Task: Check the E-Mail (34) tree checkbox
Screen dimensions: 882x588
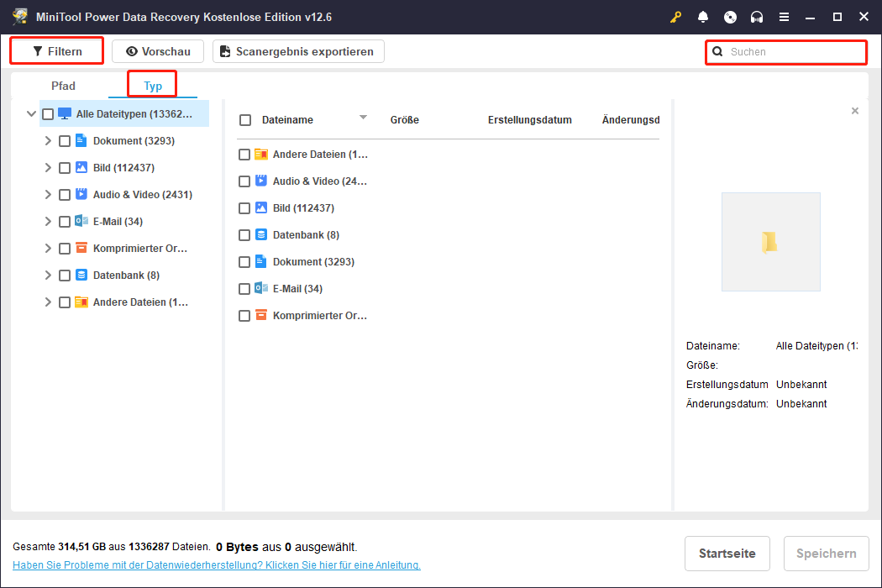Action: tap(65, 222)
